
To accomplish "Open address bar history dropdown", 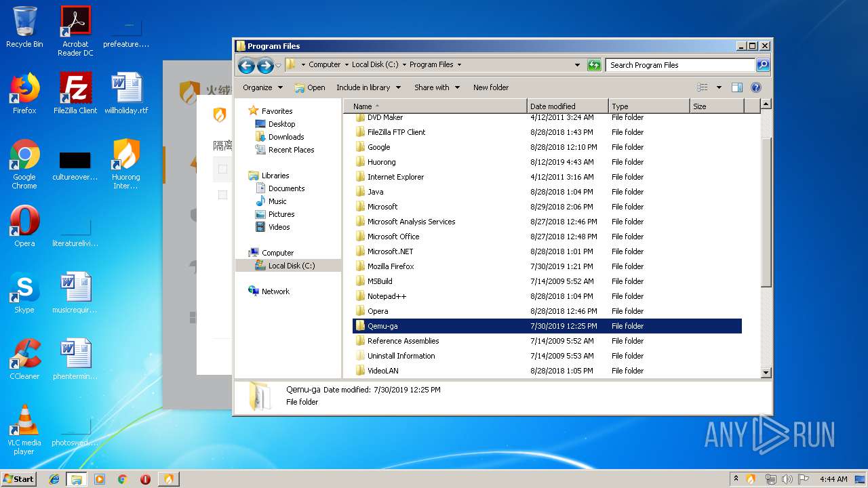I will [x=577, y=65].
